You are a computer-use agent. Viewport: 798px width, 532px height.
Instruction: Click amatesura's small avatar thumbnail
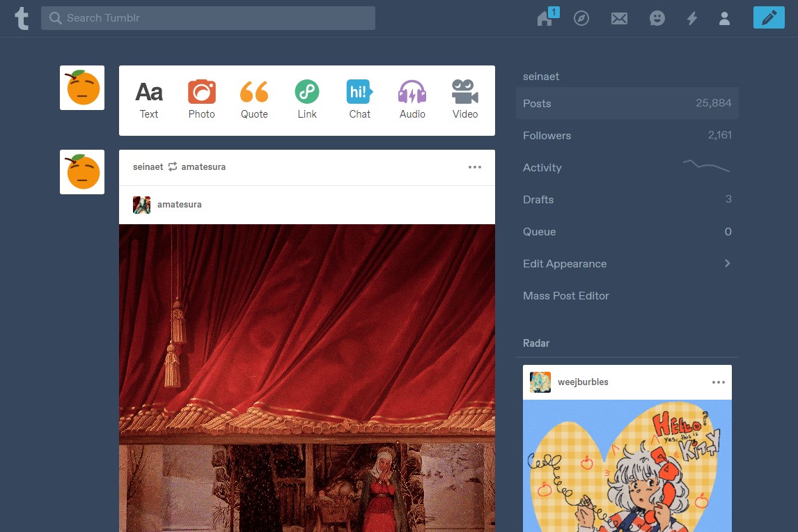141,205
